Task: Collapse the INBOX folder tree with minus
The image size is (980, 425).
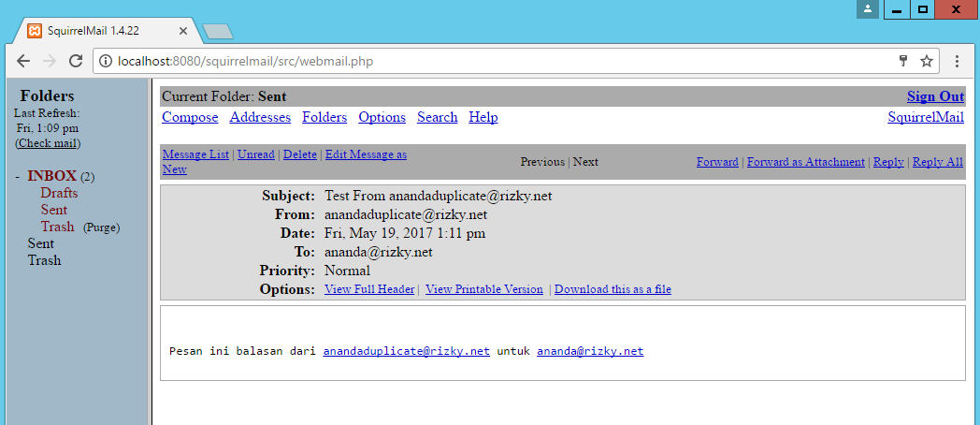Action: pyautogui.click(x=18, y=177)
